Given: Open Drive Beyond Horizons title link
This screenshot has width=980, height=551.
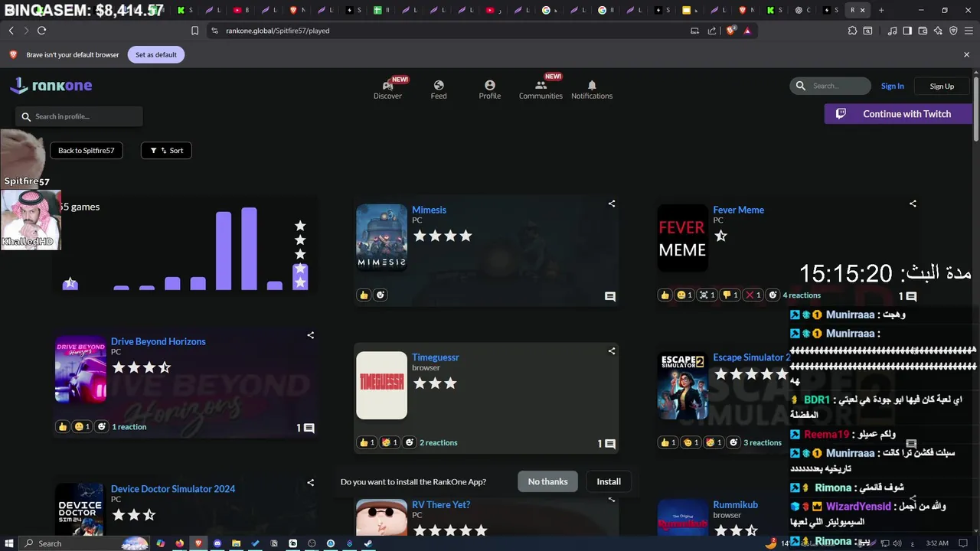Looking at the screenshot, I should click(158, 341).
